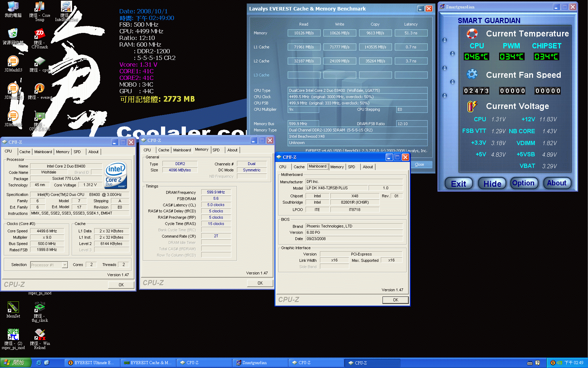This screenshot has height=368, width=588.
Task: Open Mainboard tab in left CPU-Z window
Action: pyautogui.click(x=43, y=152)
